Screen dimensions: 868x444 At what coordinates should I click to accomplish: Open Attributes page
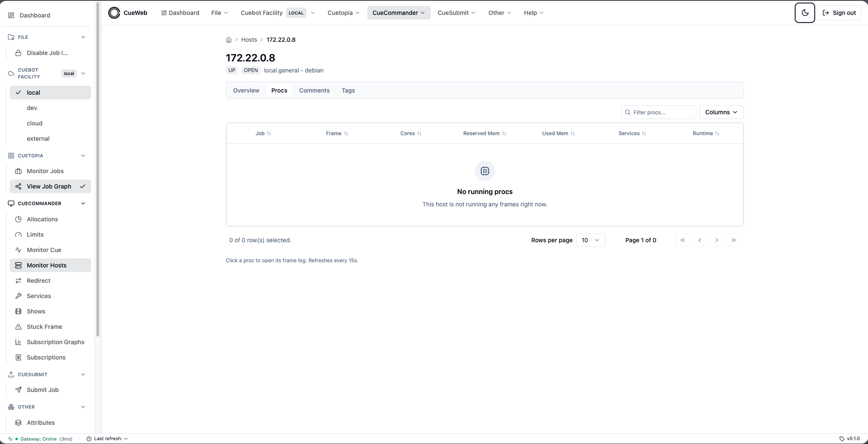pos(50,423)
